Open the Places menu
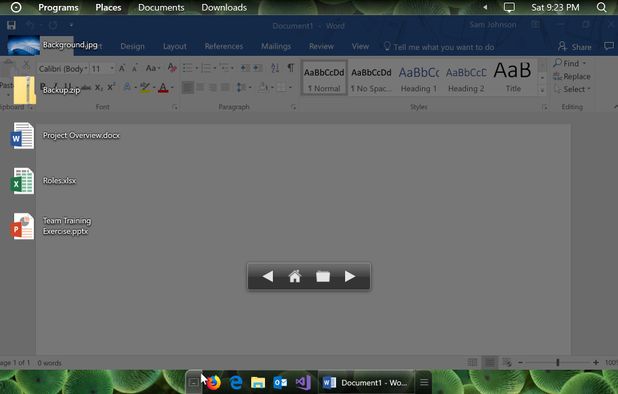This screenshot has height=394, width=618. (108, 7)
